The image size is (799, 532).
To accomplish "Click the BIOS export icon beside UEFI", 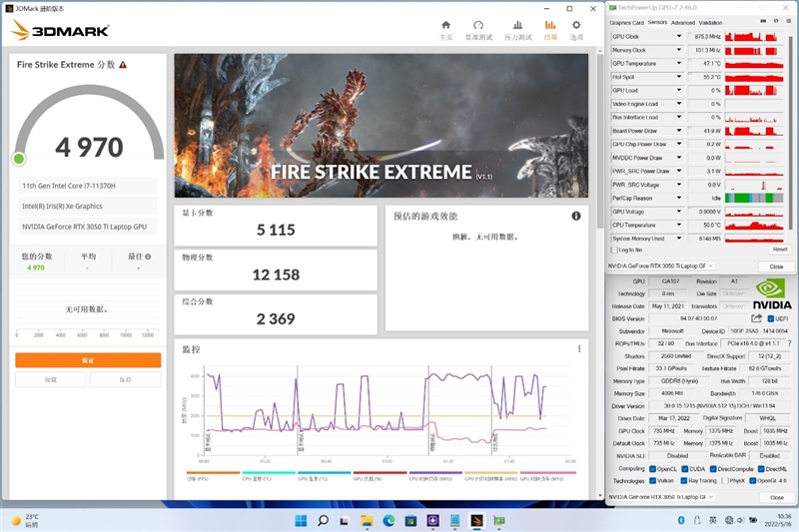I will tap(756, 318).
